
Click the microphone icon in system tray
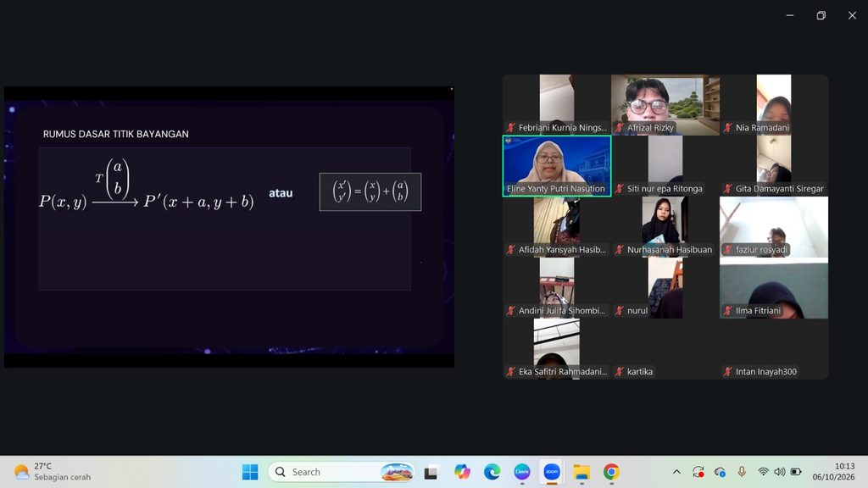742,471
